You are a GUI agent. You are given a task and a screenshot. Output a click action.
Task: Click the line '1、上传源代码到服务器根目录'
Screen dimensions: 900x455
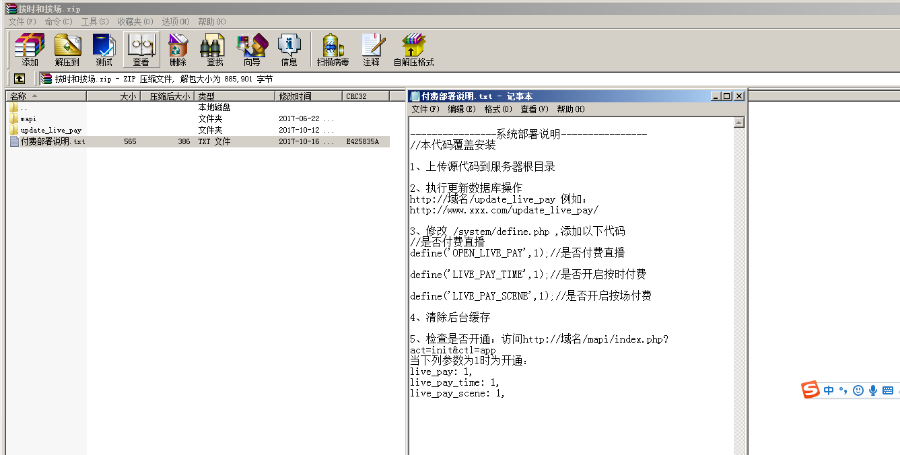click(483, 167)
